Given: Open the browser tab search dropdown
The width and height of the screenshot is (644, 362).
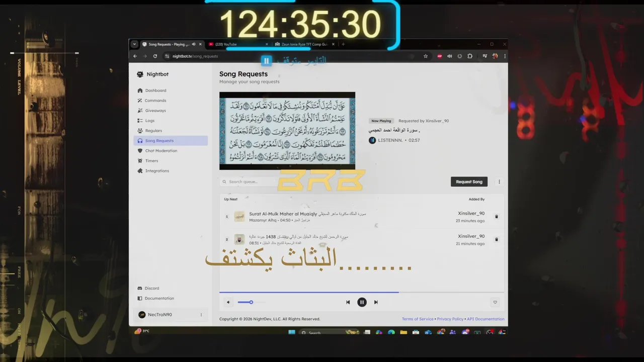Looking at the screenshot, I should (134, 44).
